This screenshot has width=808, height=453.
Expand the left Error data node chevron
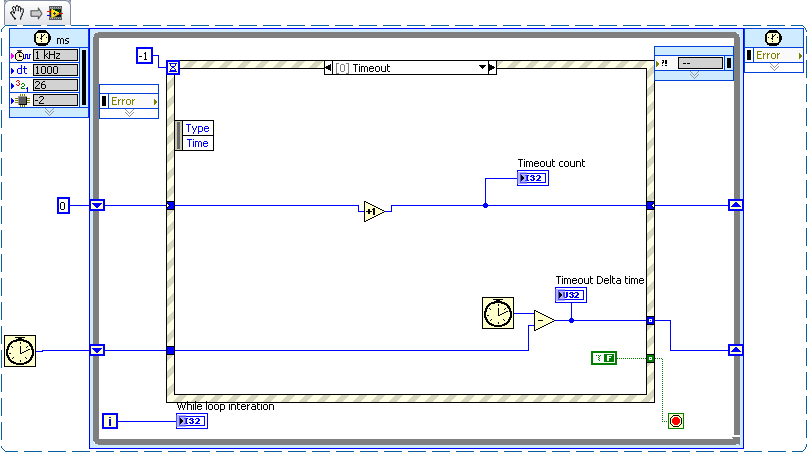(128, 113)
